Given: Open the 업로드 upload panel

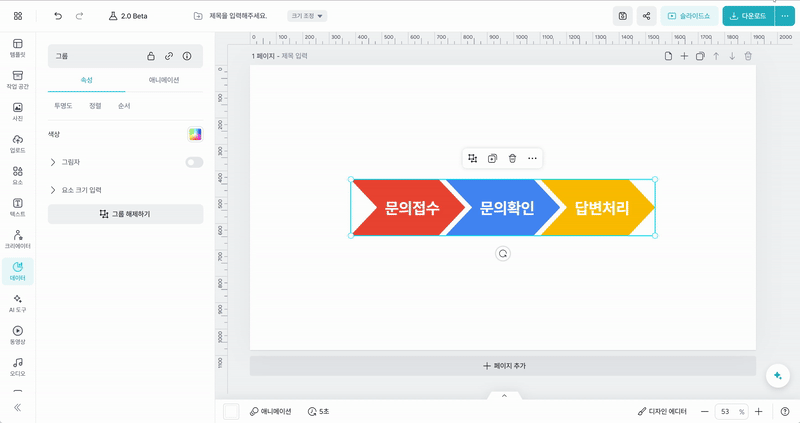Looking at the screenshot, I should pyautogui.click(x=18, y=143).
